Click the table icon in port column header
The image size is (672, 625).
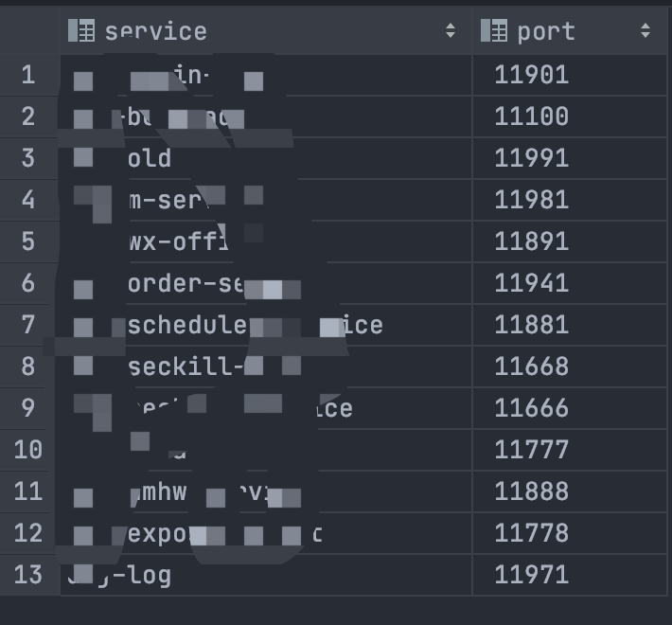494,31
